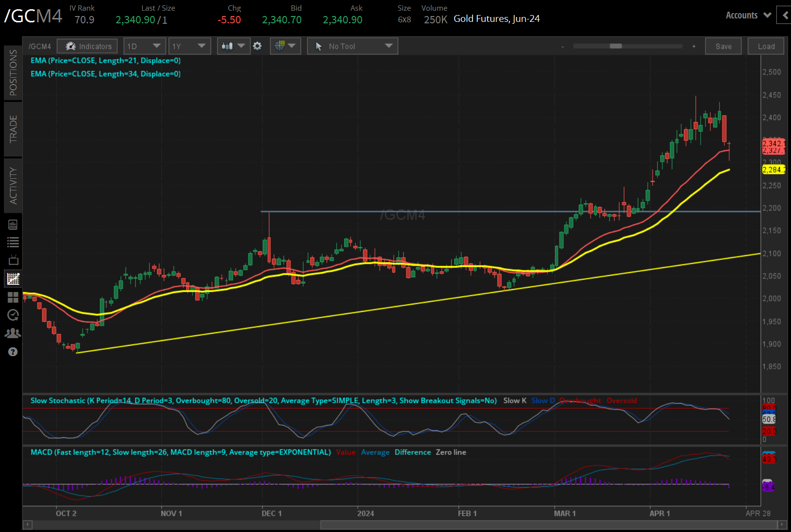Click the horizontal chart scrollbar at bottom
This screenshot has height=532, width=791.
click(548, 525)
